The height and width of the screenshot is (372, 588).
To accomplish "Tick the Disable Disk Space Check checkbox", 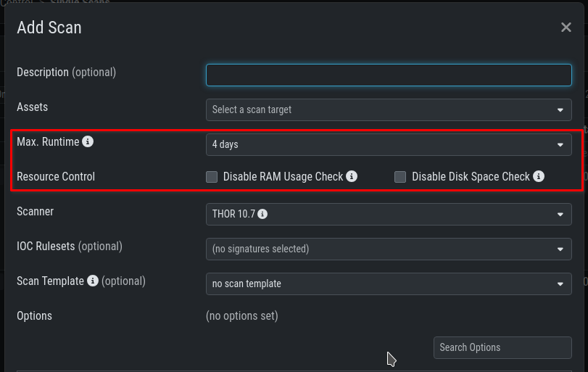I will [x=400, y=176].
